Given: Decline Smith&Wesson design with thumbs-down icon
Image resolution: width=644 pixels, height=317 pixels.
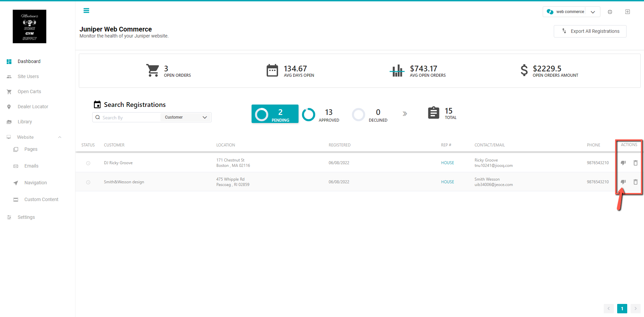Looking at the screenshot, I should [x=623, y=182].
